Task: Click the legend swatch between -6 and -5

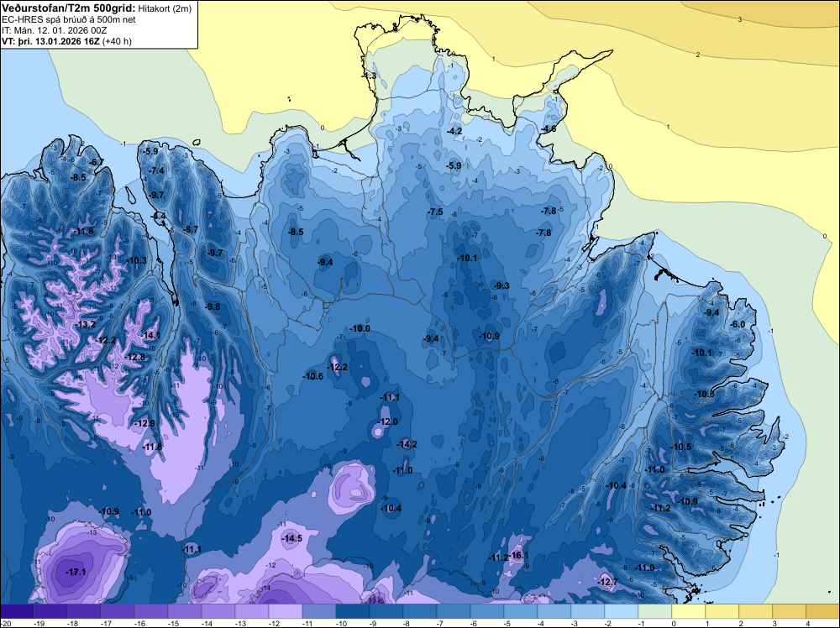Action: coord(487,611)
